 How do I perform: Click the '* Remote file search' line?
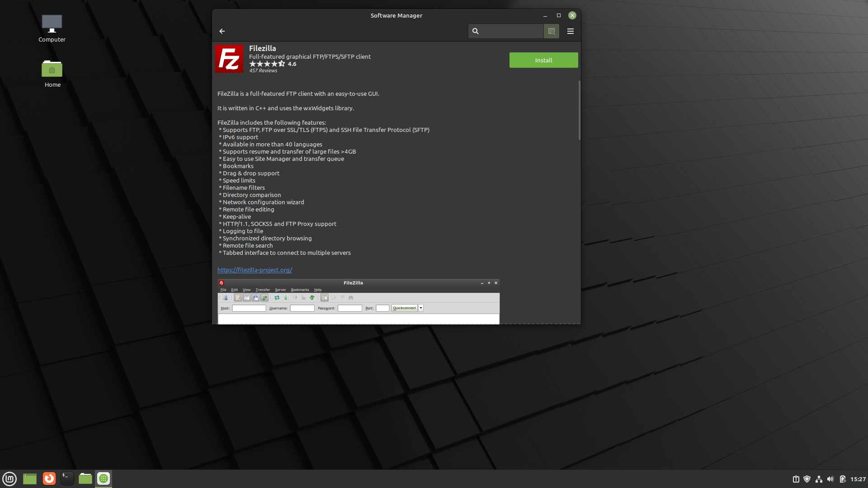pos(246,245)
